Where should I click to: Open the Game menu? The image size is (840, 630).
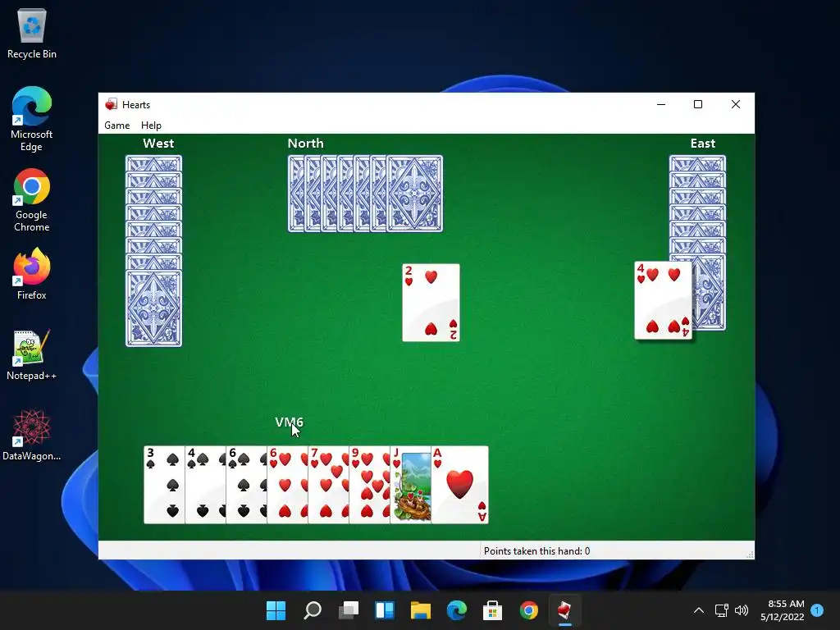point(116,126)
